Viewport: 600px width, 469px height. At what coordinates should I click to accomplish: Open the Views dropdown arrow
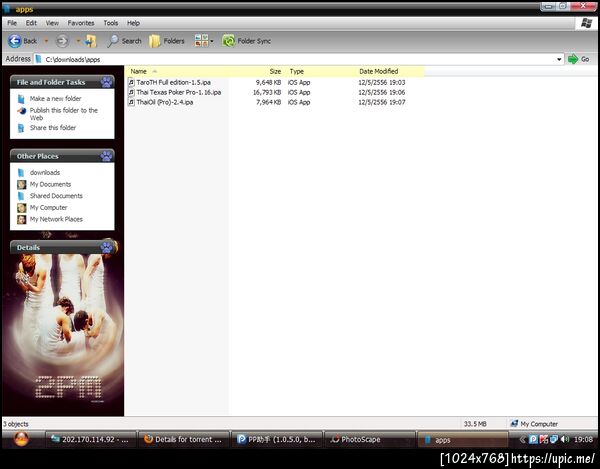[212, 41]
